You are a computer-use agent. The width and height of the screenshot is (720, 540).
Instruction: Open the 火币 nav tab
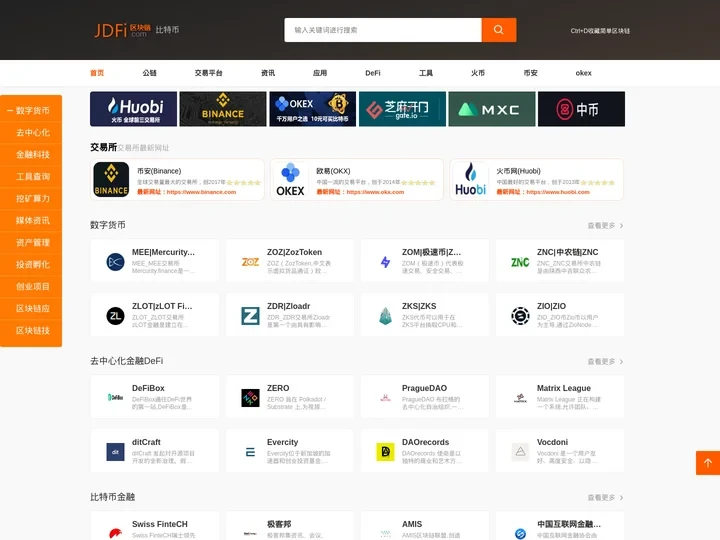pyautogui.click(x=478, y=73)
